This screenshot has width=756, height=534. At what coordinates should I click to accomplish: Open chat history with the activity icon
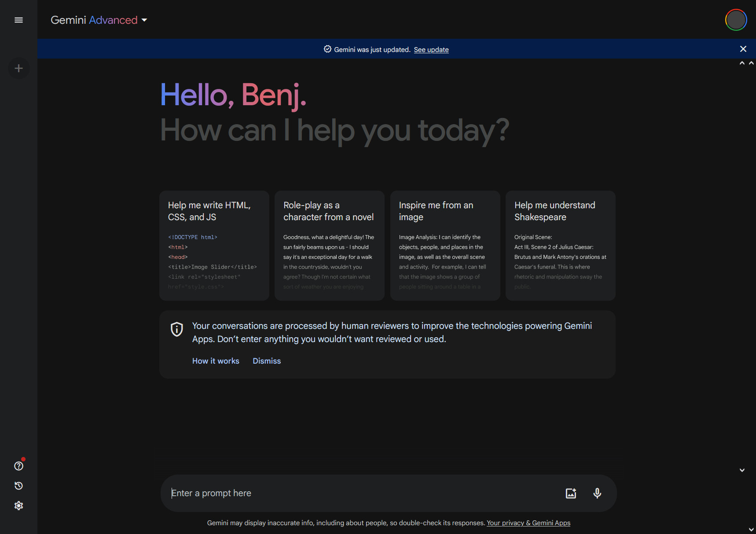tap(18, 485)
